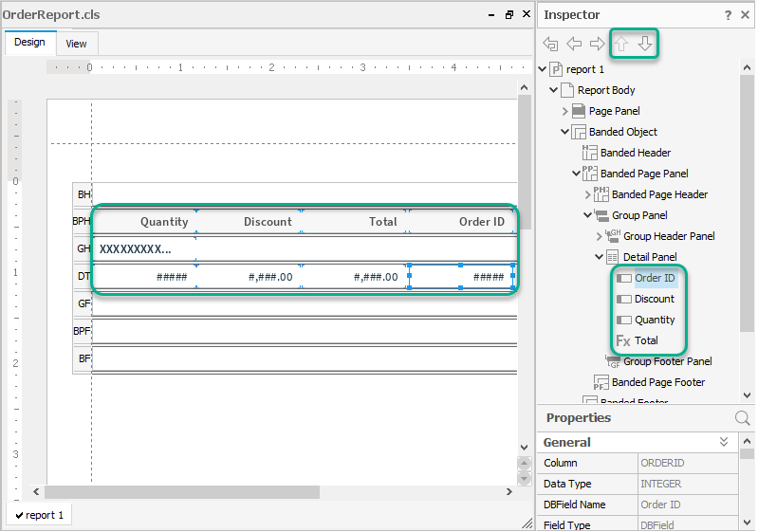Click Group Header Panel icon
Image resolution: width=758 pixels, height=532 pixels.
click(613, 236)
